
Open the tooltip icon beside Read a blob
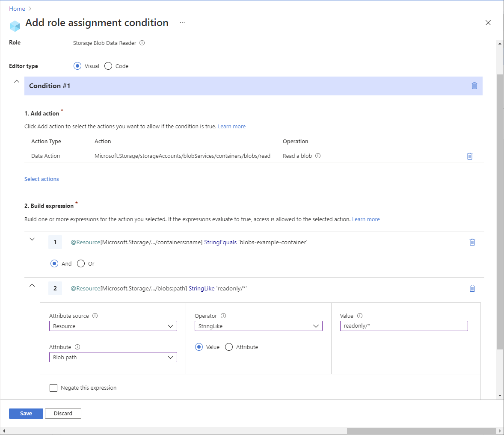(317, 156)
